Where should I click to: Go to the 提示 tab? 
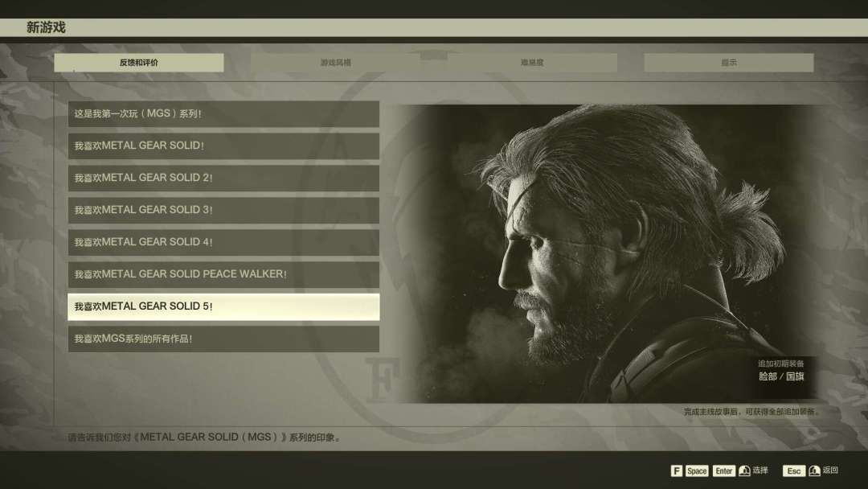click(x=728, y=63)
